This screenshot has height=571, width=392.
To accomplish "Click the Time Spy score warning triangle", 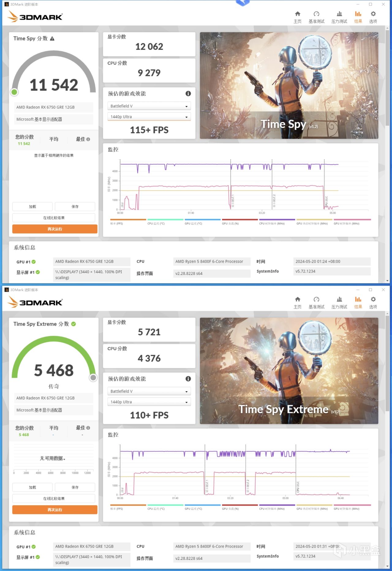I will (52, 39).
